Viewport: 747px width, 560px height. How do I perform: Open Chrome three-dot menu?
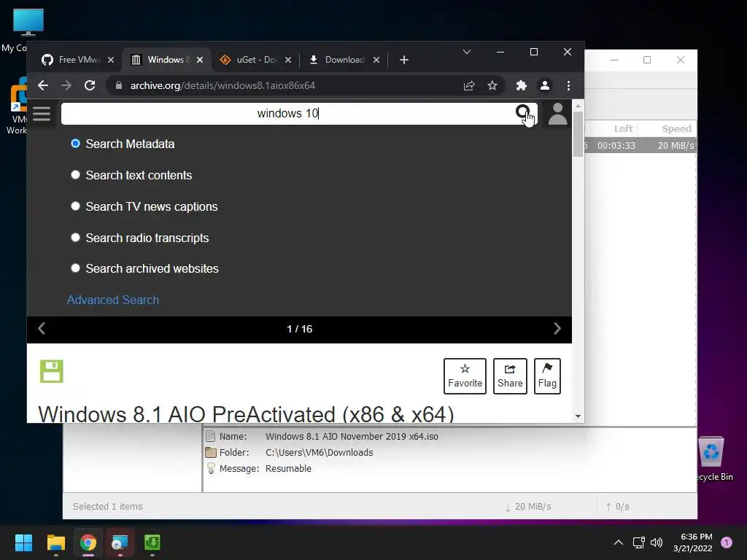tap(568, 86)
